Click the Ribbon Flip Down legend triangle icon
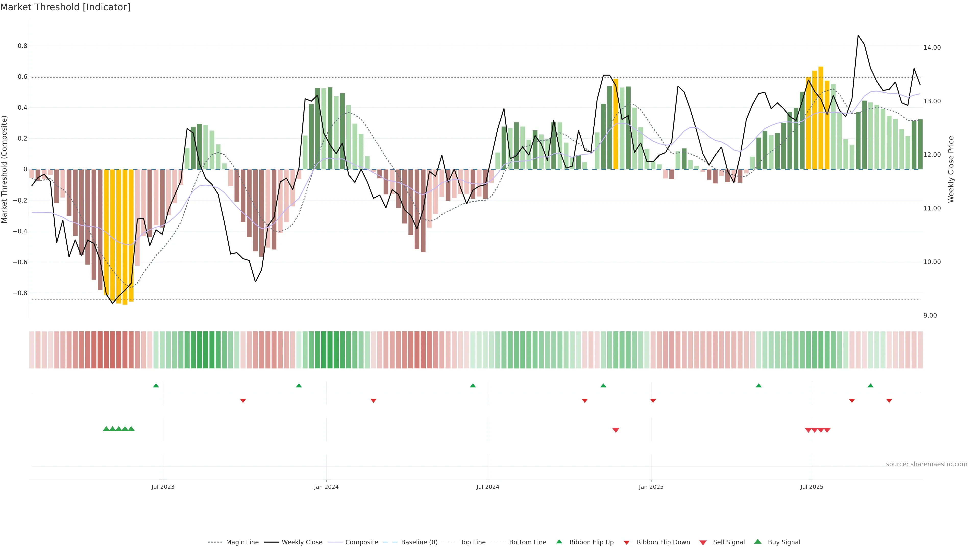980x551 pixels. [627, 543]
